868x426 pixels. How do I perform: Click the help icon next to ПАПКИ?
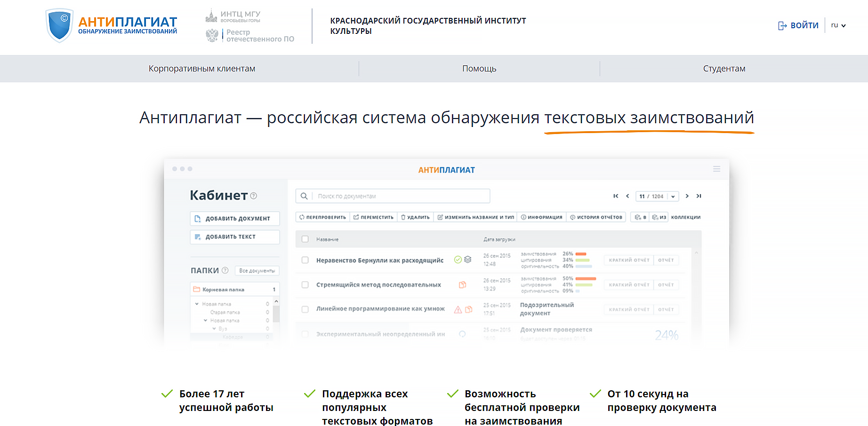click(225, 270)
